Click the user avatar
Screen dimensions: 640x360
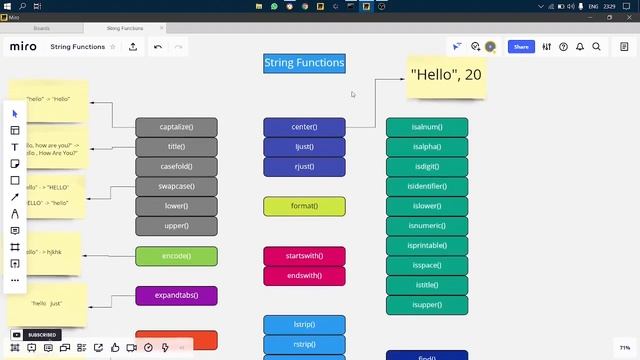click(x=490, y=47)
